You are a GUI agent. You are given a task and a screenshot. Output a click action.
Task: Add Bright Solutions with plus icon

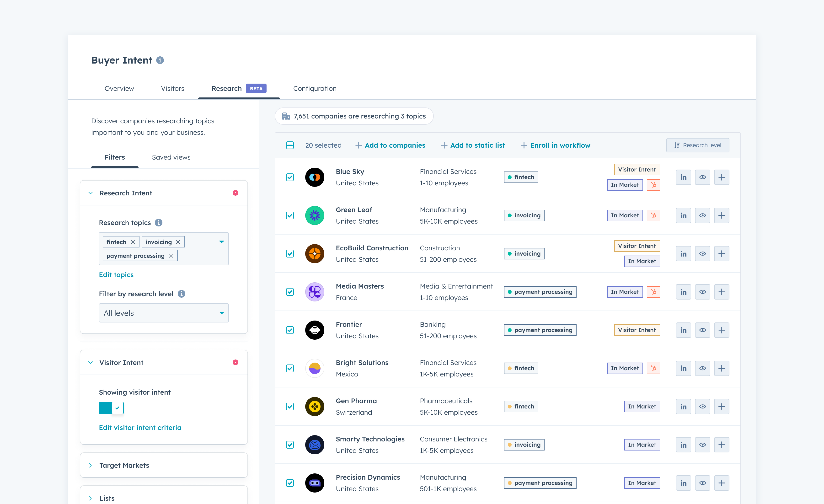(x=721, y=368)
